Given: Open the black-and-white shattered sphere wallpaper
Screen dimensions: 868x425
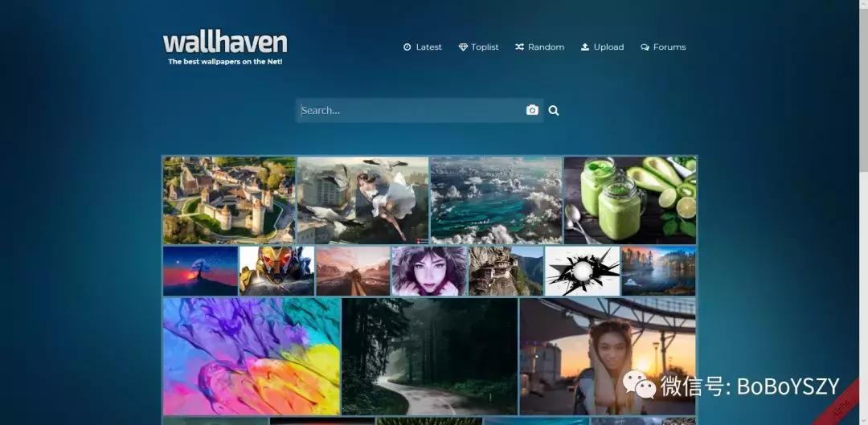Looking at the screenshot, I should pyautogui.click(x=583, y=272).
